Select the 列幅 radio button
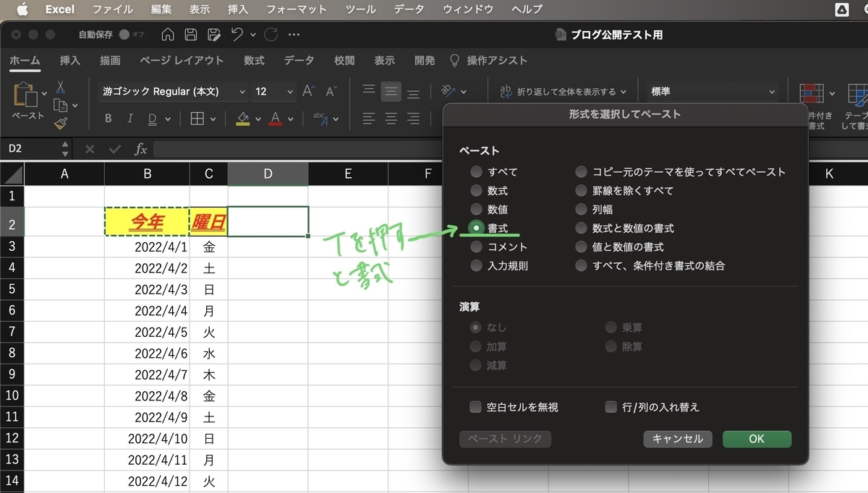Image resolution: width=868 pixels, height=493 pixels. point(581,210)
